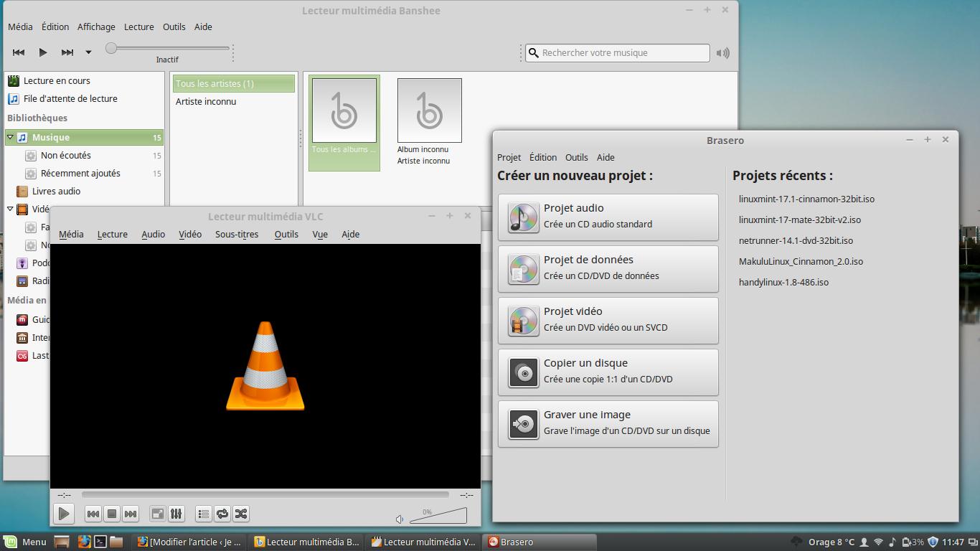Click Copier un disque in Brasero

point(608,372)
